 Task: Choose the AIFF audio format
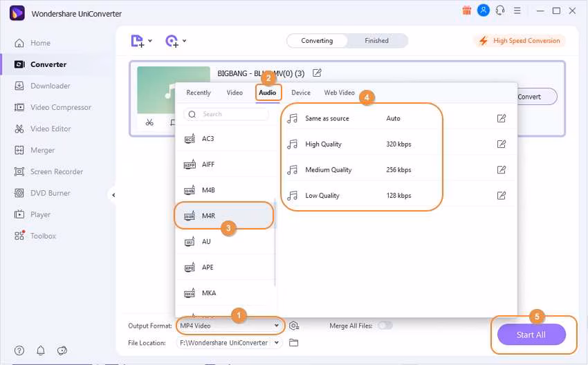(x=226, y=164)
